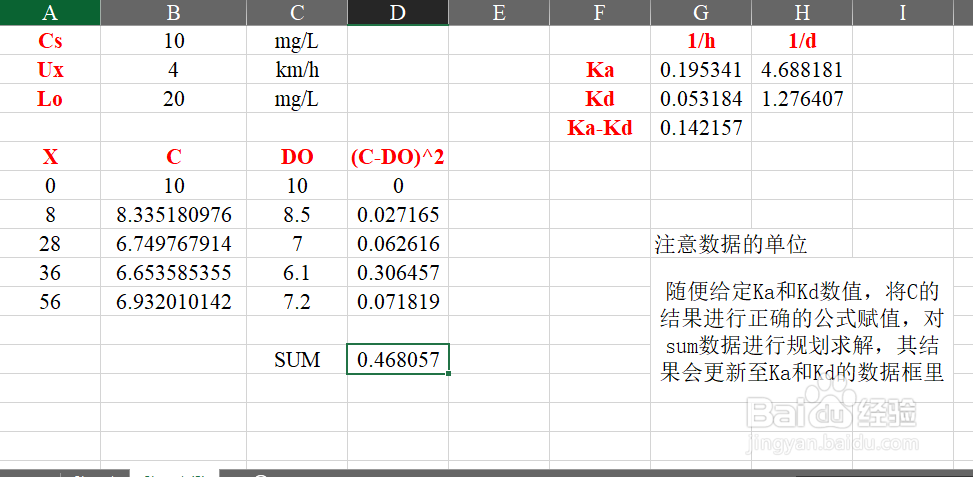Screen dimensions: 973x477
Task: Select the SUM result cell 0.468057
Action: [398, 359]
